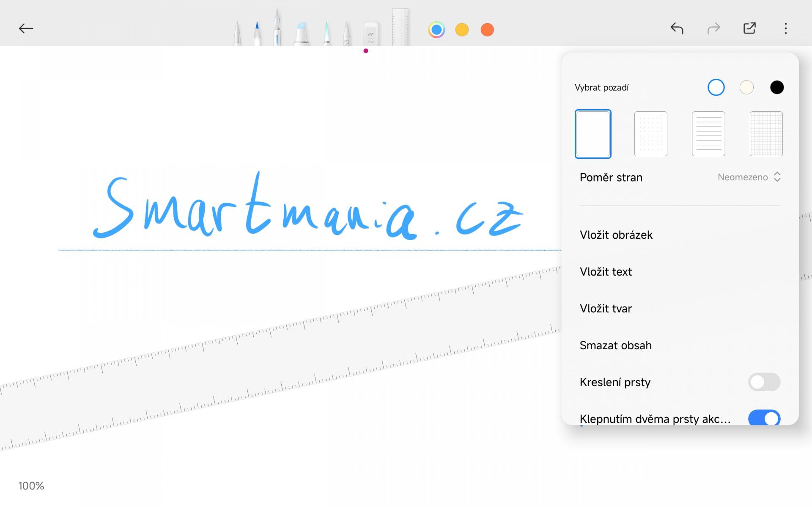Select the lined page template
812x508 pixels.
[x=708, y=134]
